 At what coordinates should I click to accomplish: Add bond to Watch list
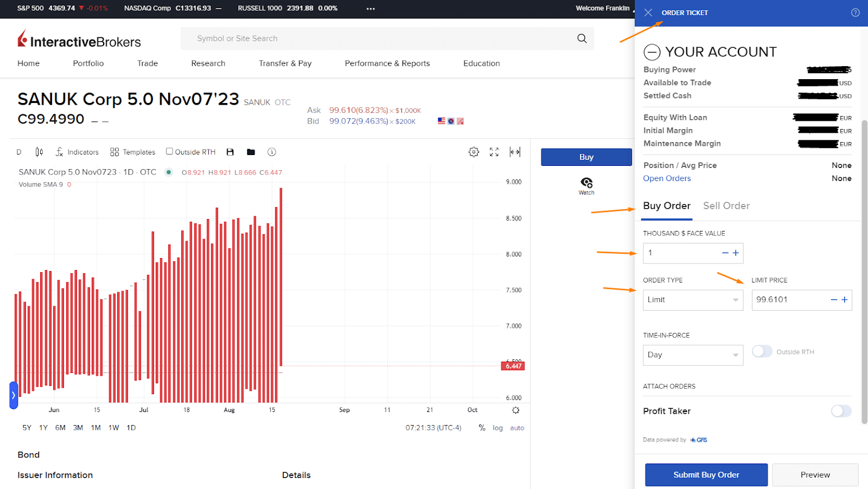[586, 186]
